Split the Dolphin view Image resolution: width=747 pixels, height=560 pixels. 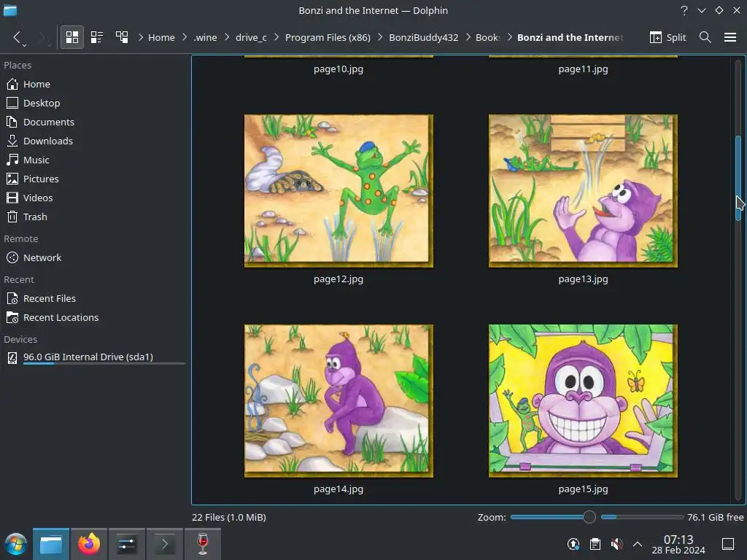tap(668, 37)
